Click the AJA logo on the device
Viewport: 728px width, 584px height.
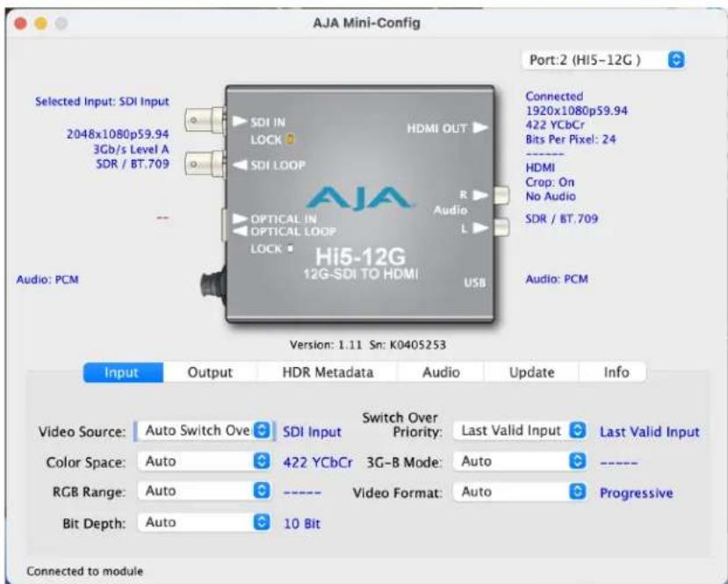[x=360, y=198]
